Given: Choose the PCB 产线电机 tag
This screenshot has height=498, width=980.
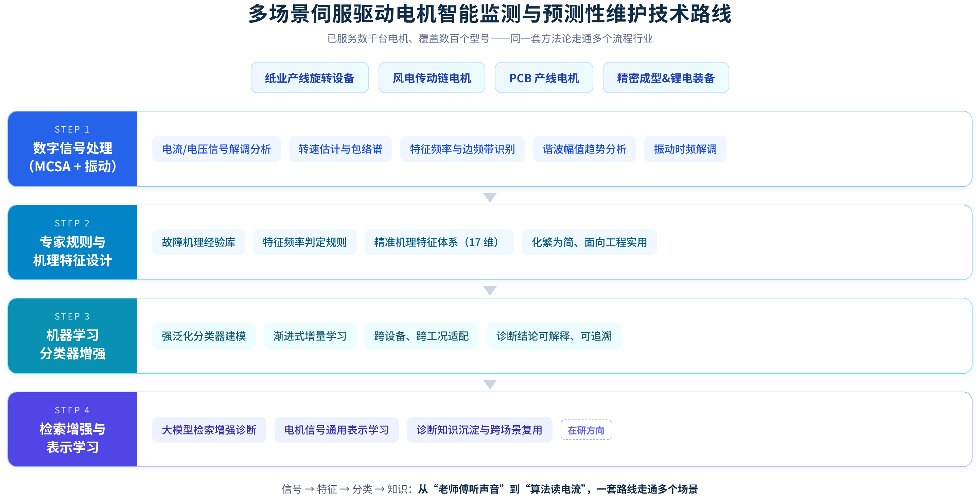Looking at the screenshot, I should tap(544, 78).
